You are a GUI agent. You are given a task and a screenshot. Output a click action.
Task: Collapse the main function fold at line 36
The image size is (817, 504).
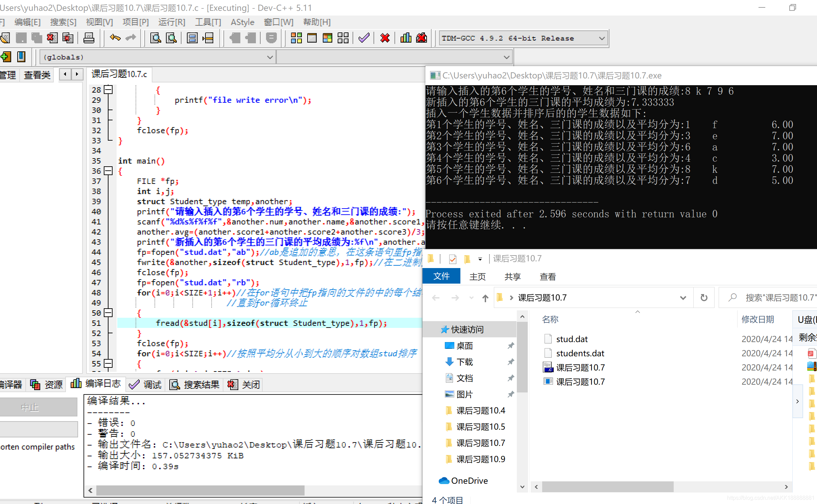point(108,171)
